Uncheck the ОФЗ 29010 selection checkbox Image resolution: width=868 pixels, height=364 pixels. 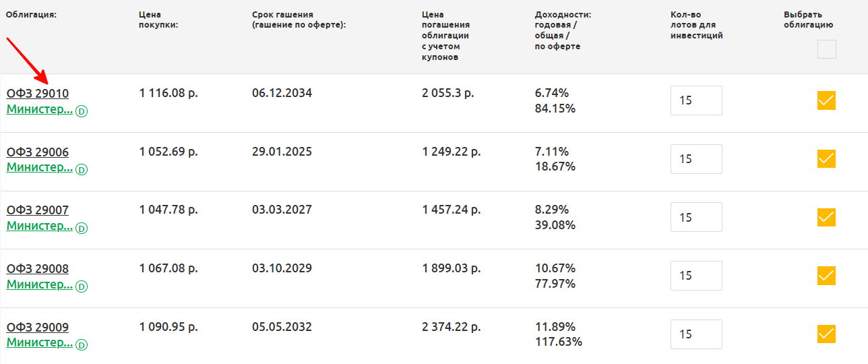pyautogui.click(x=826, y=100)
